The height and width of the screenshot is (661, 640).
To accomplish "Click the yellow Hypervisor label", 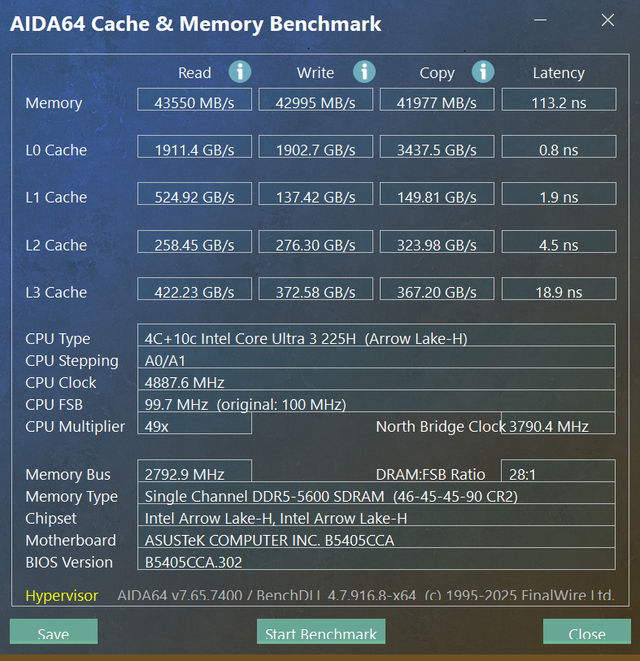I will click(62, 596).
